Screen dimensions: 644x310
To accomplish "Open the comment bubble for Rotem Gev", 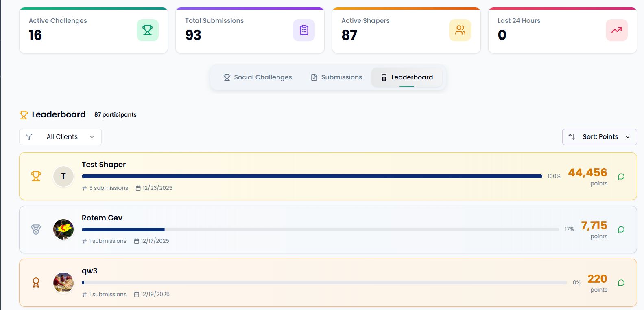I will point(621,229).
